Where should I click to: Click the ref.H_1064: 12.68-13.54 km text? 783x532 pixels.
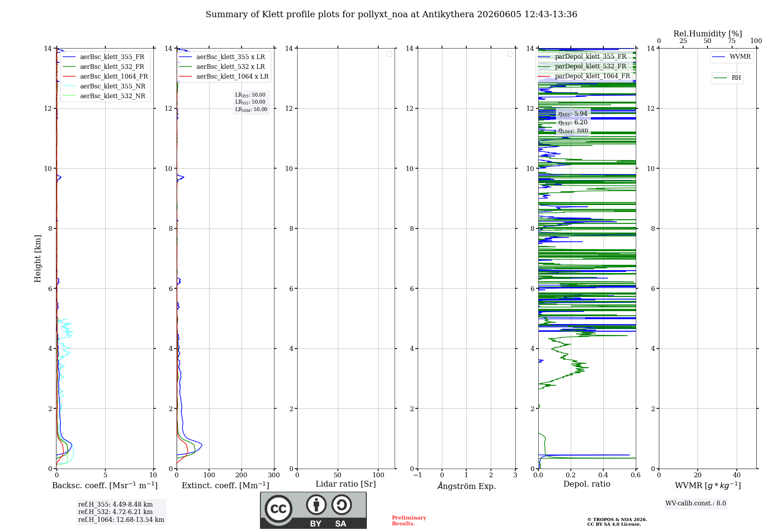click(x=121, y=520)
